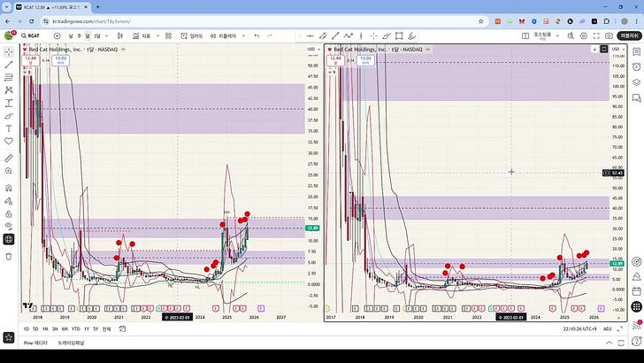Start bar replay with 리플레이 button

coord(224,35)
